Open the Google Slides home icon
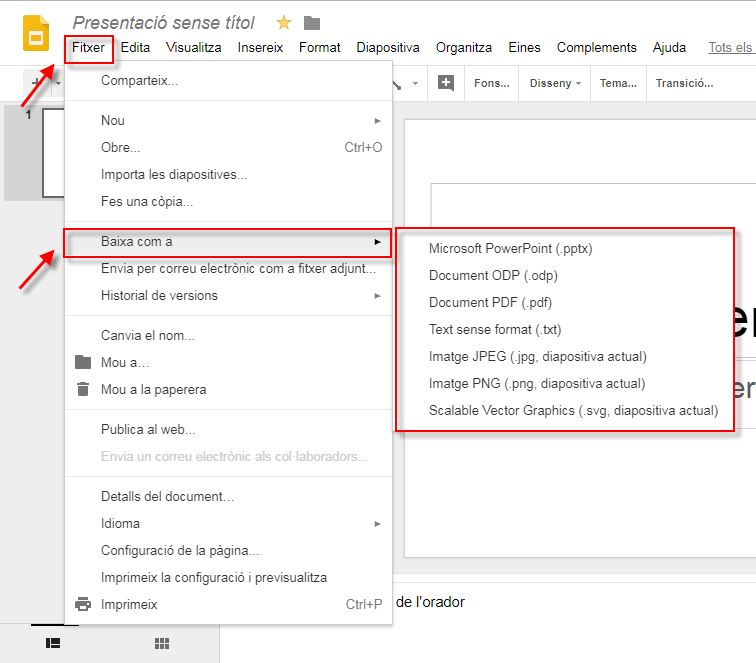This screenshot has width=756, height=663. (x=36, y=33)
